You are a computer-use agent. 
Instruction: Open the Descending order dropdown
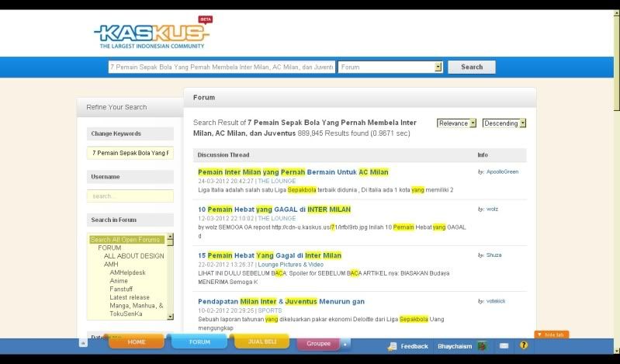504,123
